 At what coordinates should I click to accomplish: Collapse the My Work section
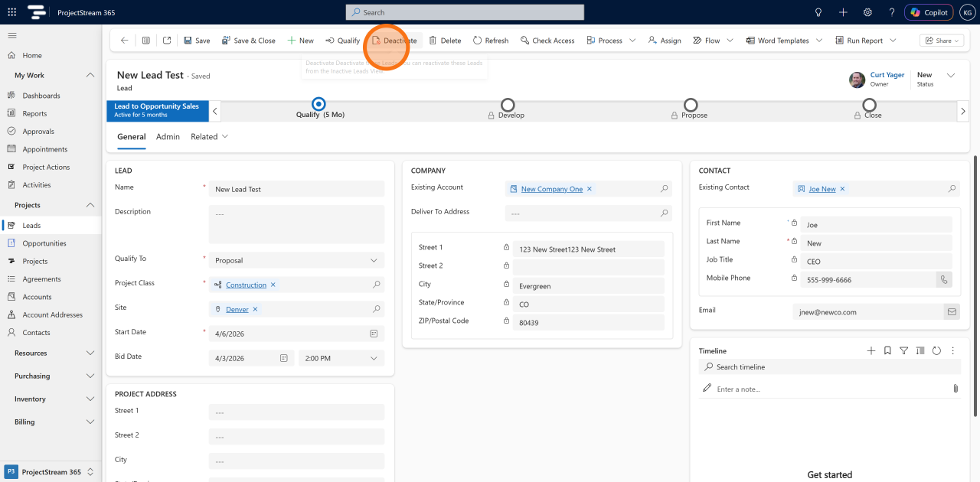pos(90,75)
